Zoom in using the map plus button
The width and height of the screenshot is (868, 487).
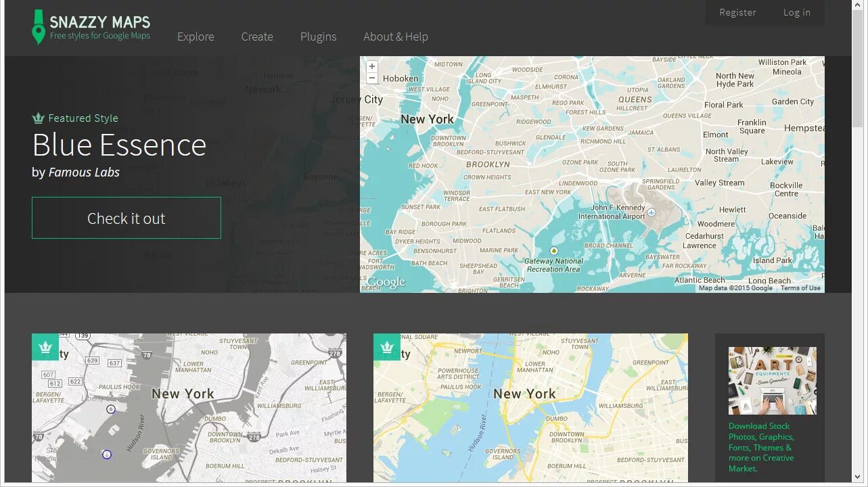pyautogui.click(x=371, y=66)
